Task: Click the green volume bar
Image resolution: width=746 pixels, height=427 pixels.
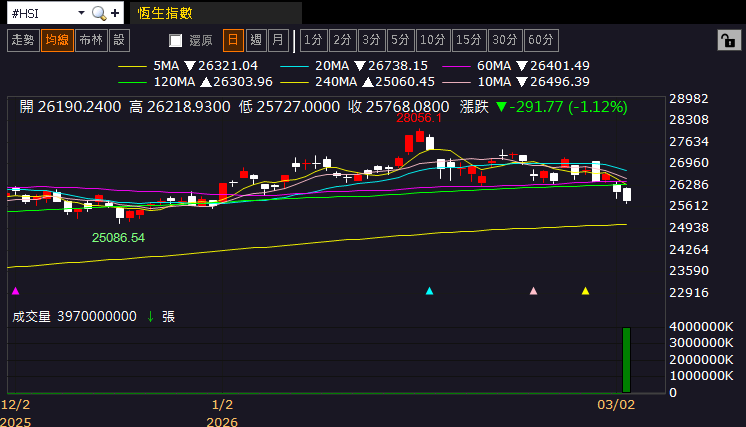Action: coord(627,360)
